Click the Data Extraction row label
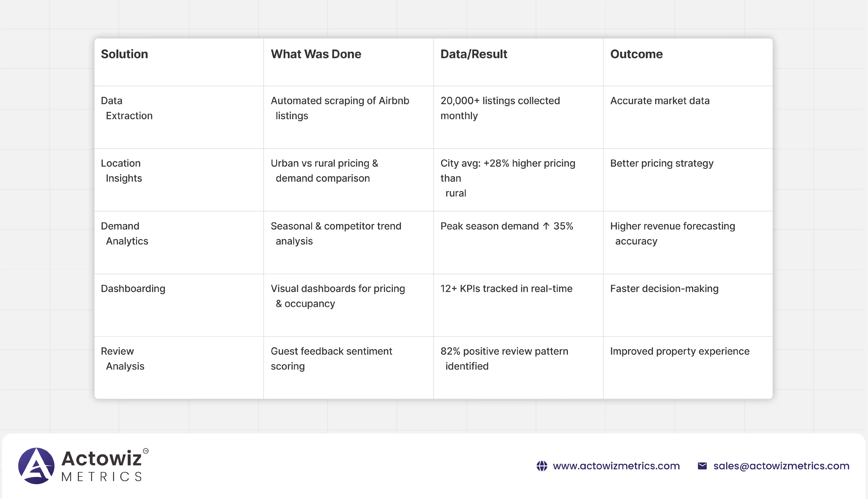Screen dimensions: 868x499 [126, 108]
